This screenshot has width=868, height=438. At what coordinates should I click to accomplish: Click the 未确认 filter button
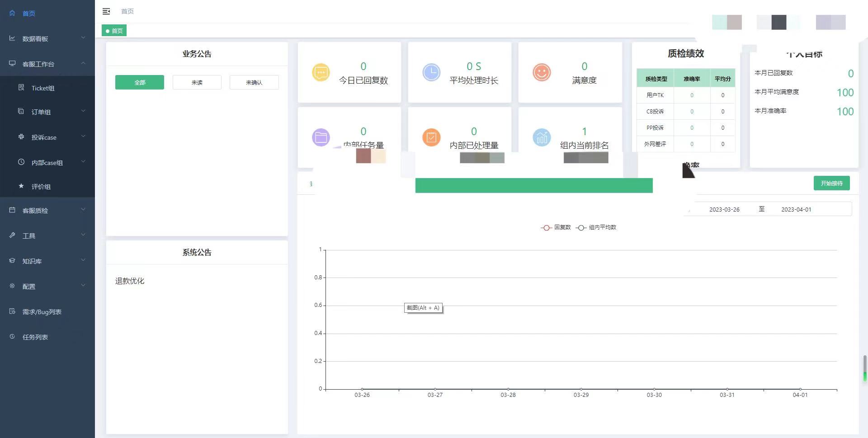[x=254, y=82]
